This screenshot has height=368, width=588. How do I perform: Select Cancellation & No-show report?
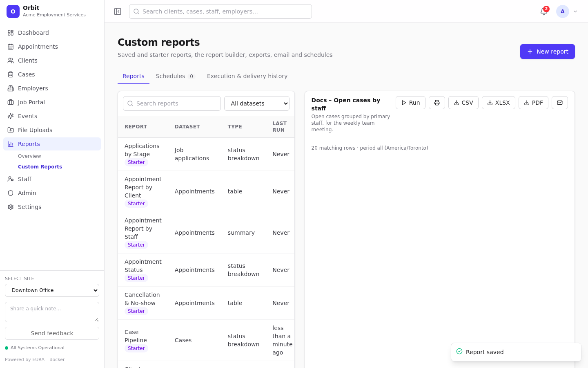[x=206, y=303]
